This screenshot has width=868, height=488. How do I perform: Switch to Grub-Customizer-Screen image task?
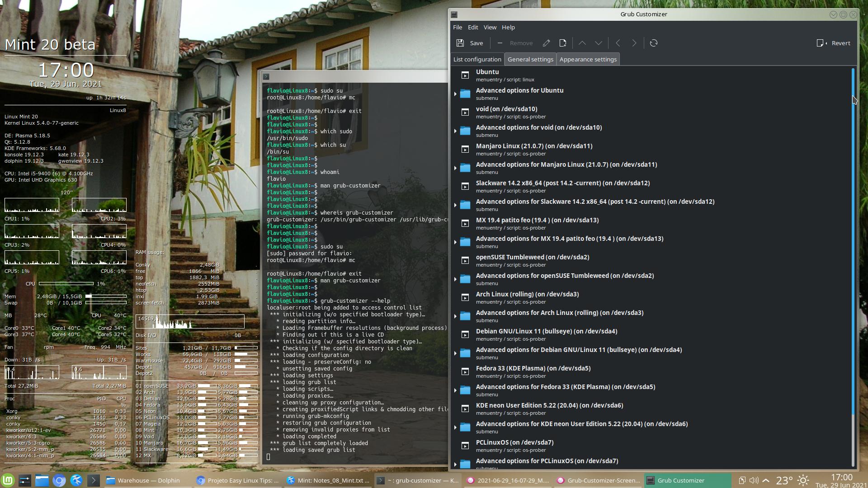click(599, 480)
